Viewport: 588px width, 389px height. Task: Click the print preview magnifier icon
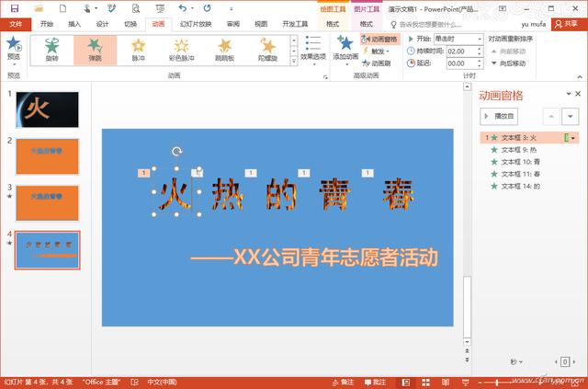click(136, 8)
